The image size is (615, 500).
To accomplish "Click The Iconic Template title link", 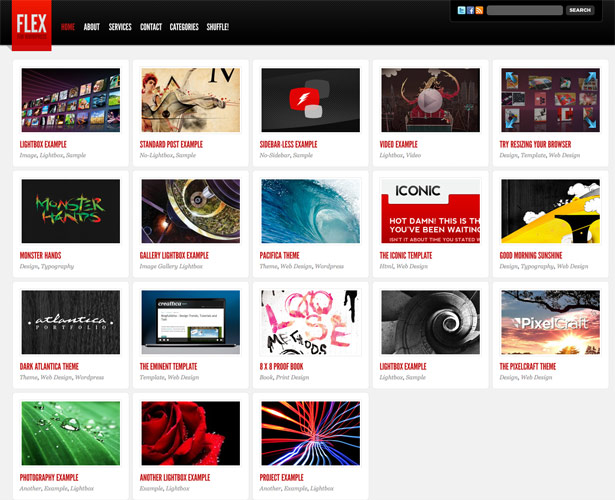I will [x=406, y=255].
